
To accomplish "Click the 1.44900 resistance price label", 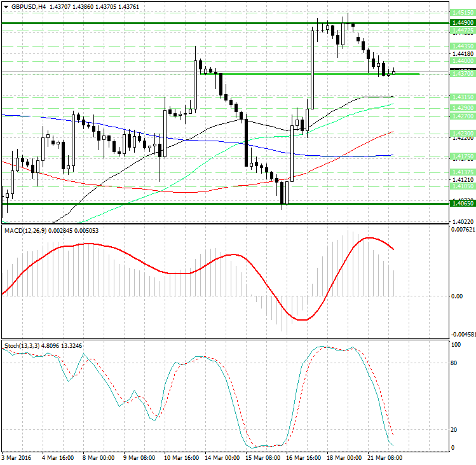I will click(461, 22).
